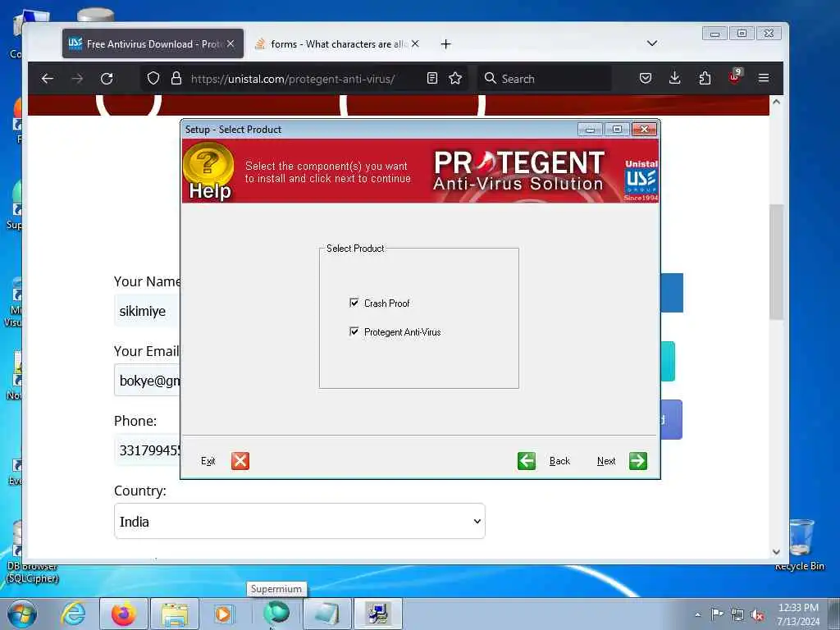
Task: Click the vertical scrollbar thumb in Firefox
Action: click(x=776, y=262)
